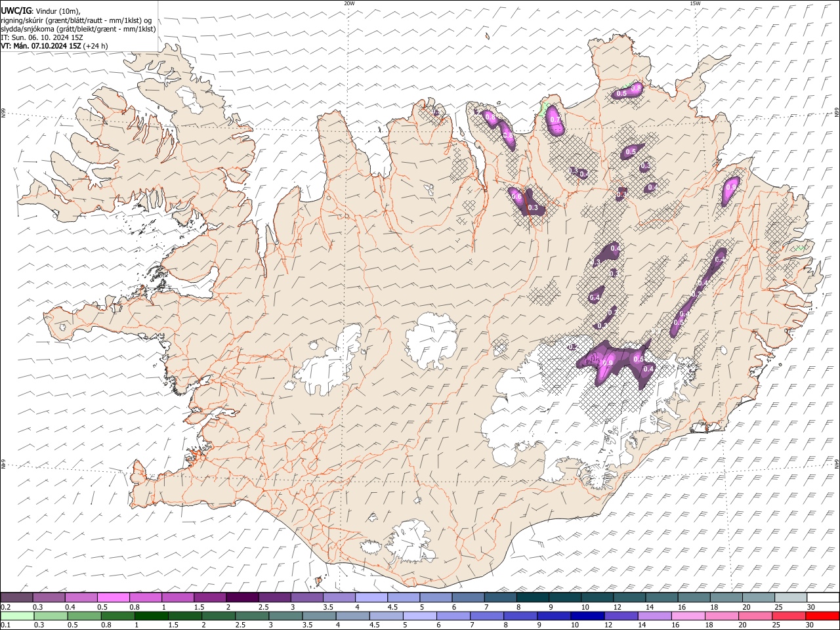Click the palest green 0.1 rain scale swatch
840x630 pixels.
tap(17, 616)
